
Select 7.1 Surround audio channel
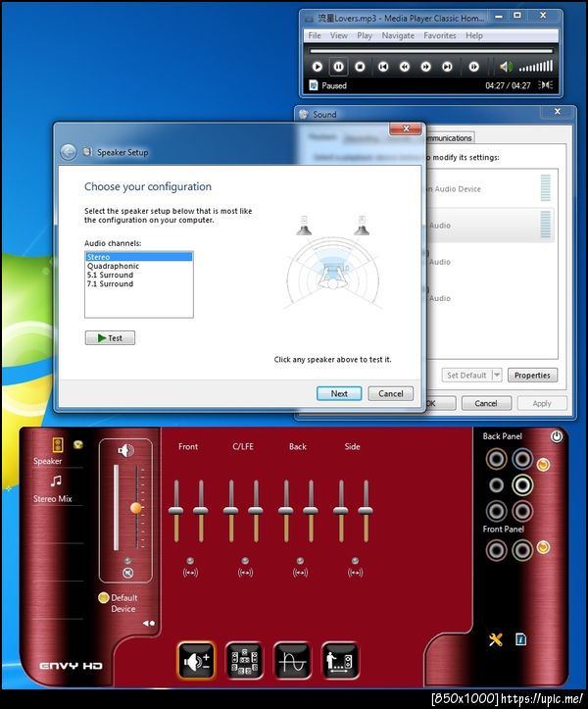coord(139,284)
